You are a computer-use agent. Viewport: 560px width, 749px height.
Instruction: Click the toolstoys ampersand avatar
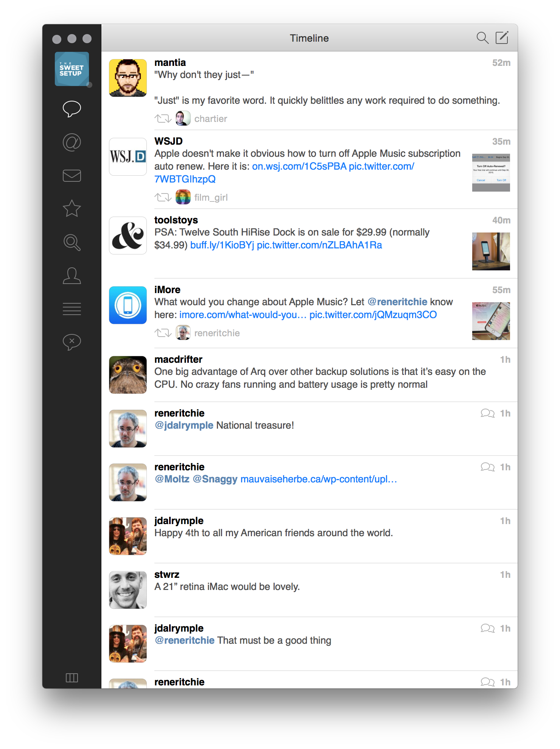(x=128, y=236)
